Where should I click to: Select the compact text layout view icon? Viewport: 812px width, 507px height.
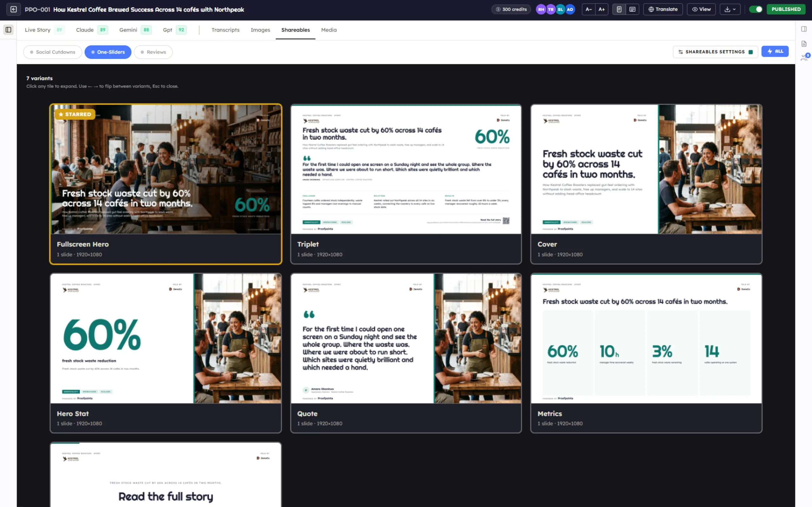[x=632, y=10]
